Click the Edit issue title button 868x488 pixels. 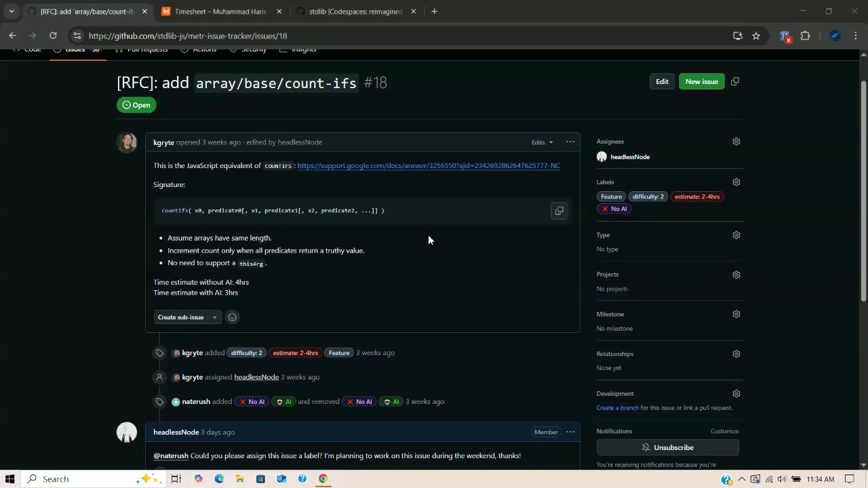662,81
